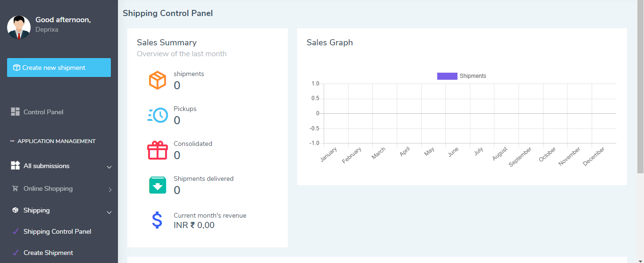644x263 pixels.
Task: Collapse the Shipping menu chevron
Action: pos(109,212)
